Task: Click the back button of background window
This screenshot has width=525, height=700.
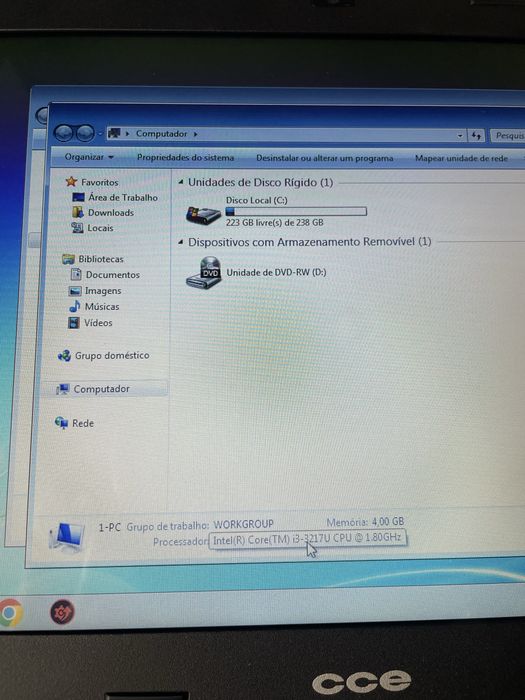Action: coord(42,116)
